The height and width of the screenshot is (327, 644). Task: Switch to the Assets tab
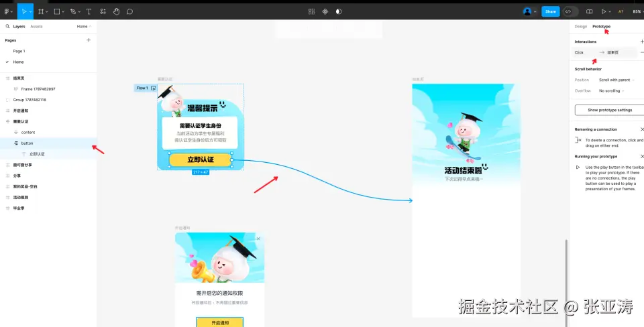[36, 26]
